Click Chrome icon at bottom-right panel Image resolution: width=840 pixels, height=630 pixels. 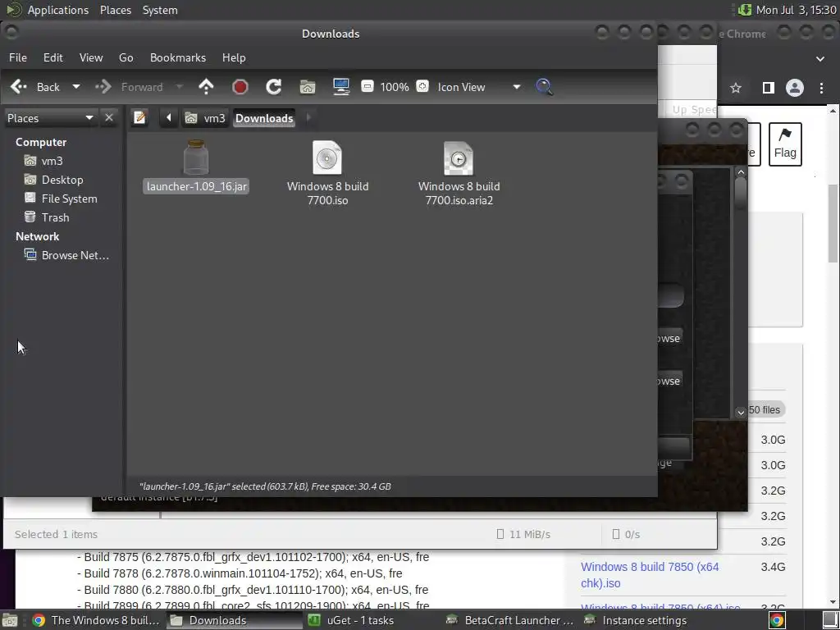pyautogui.click(x=777, y=620)
